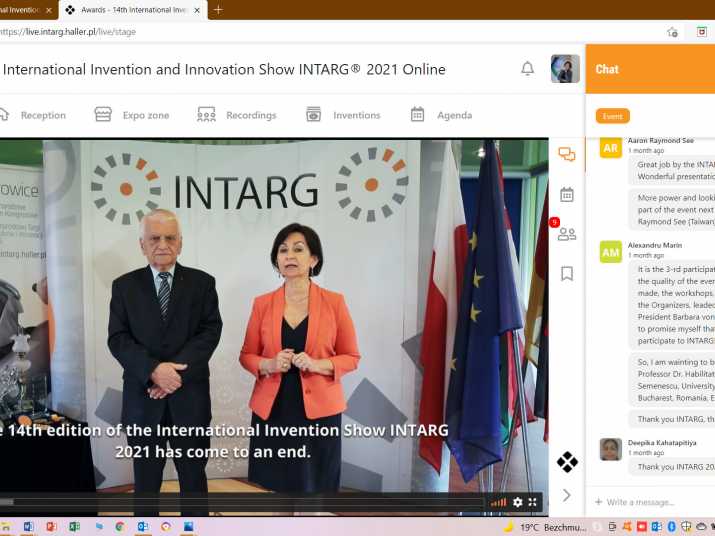715x536 pixels.
Task: Enter fullscreen mode on the video
Action: coord(533,502)
